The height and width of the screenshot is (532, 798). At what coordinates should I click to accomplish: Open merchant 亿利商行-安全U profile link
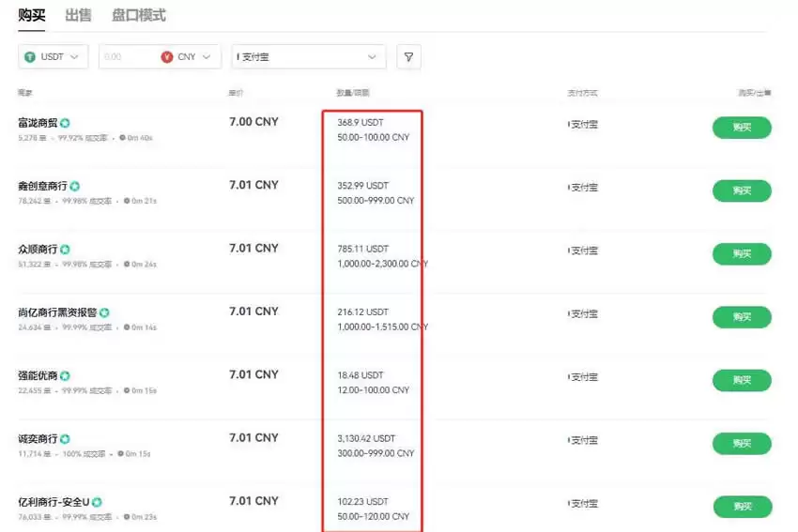[53, 502]
